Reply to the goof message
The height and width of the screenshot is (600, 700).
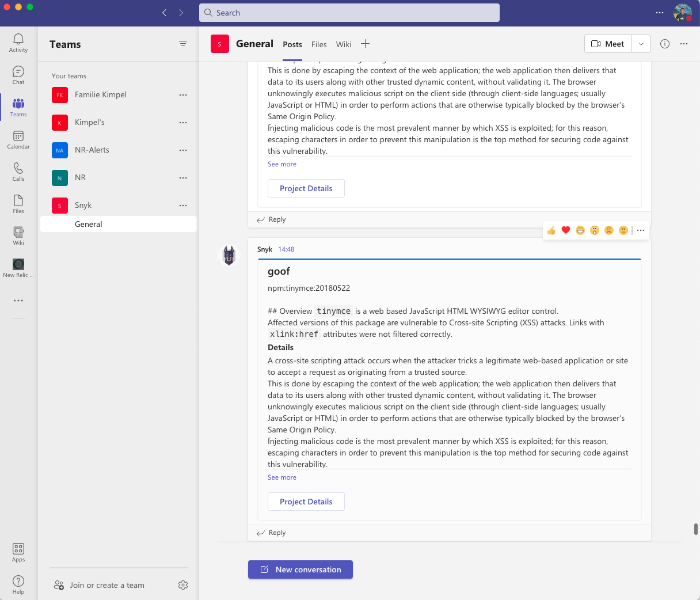click(271, 533)
